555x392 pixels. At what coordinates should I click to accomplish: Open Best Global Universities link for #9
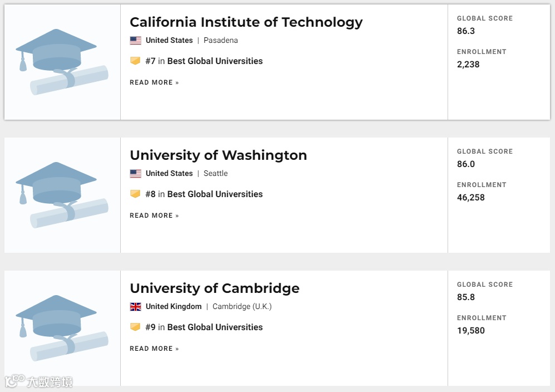point(215,327)
